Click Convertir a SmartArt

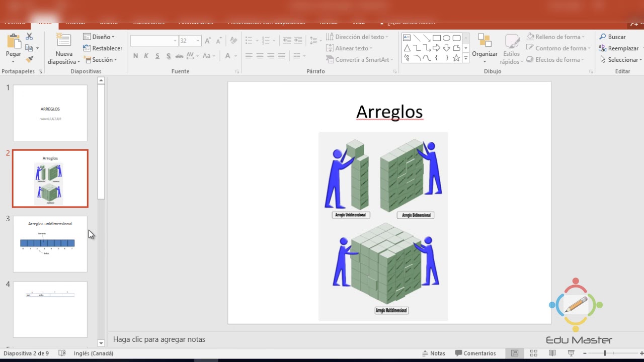tap(360, 59)
